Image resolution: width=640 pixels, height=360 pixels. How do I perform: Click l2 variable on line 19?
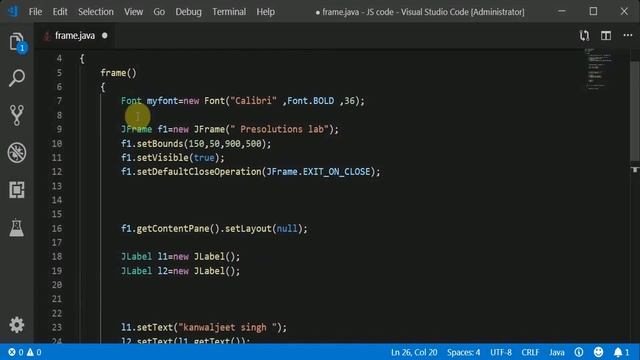click(163, 271)
